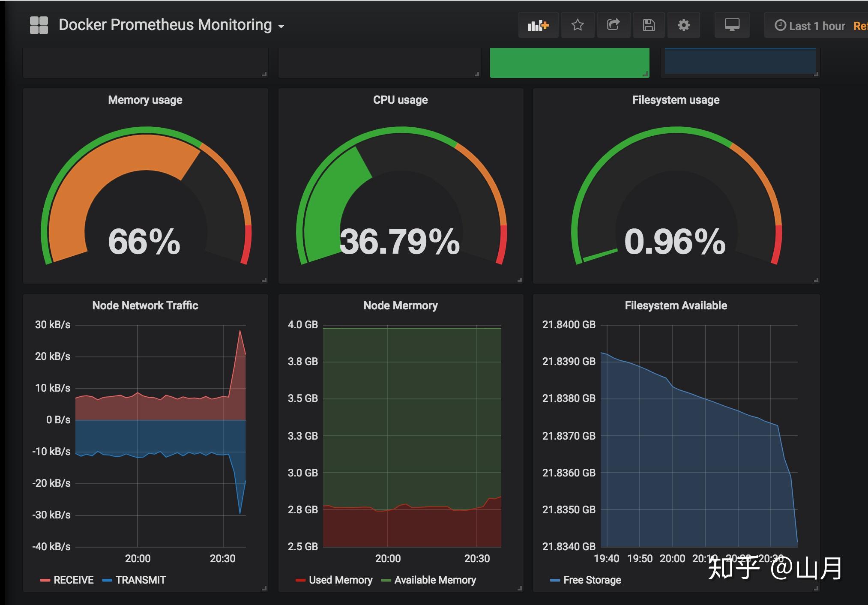Change the TRANSMIT legend color swatch
Screen dimensions: 868x605
click(x=107, y=581)
